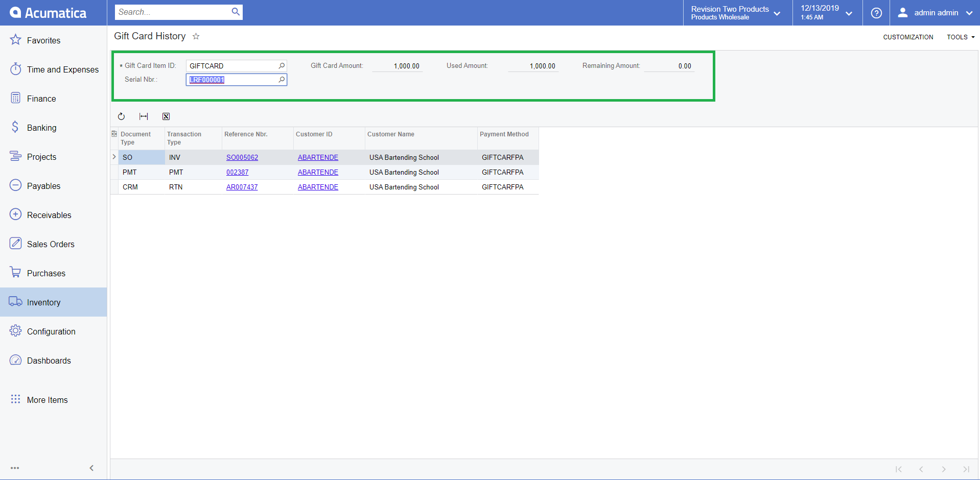The width and height of the screenshot is (980, 480).
Task: Click the Acumatica logo
Action: click(49, 13)
